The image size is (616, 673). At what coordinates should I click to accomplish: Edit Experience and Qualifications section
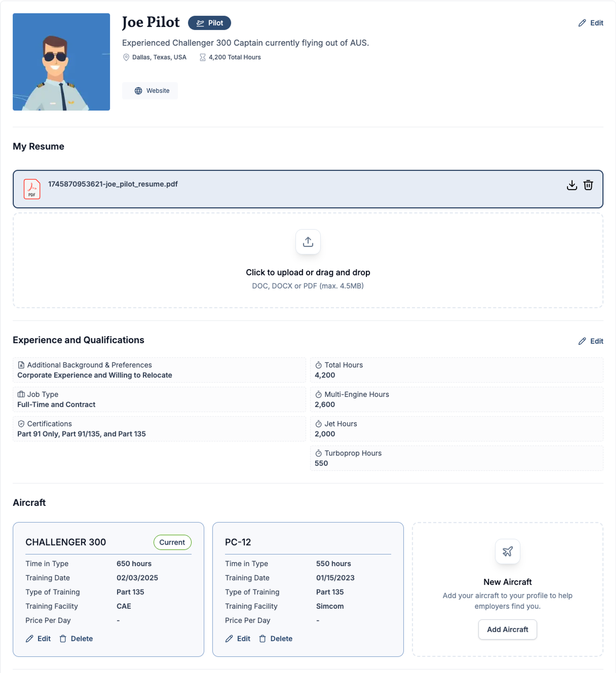590,341
